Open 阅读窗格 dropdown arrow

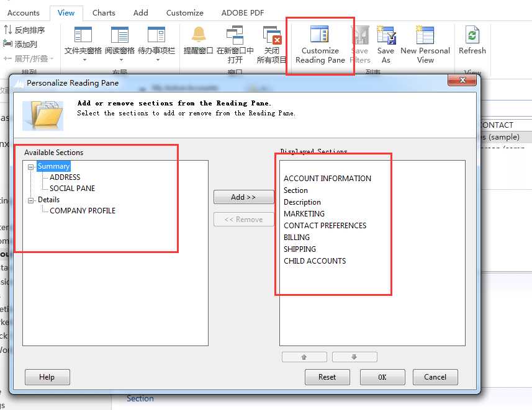coord(121,60)
